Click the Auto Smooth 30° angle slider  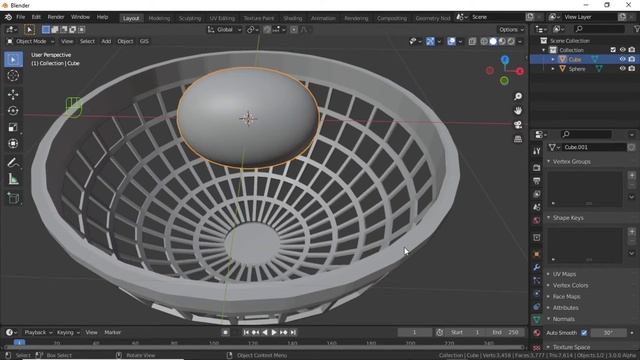point(608,333)
